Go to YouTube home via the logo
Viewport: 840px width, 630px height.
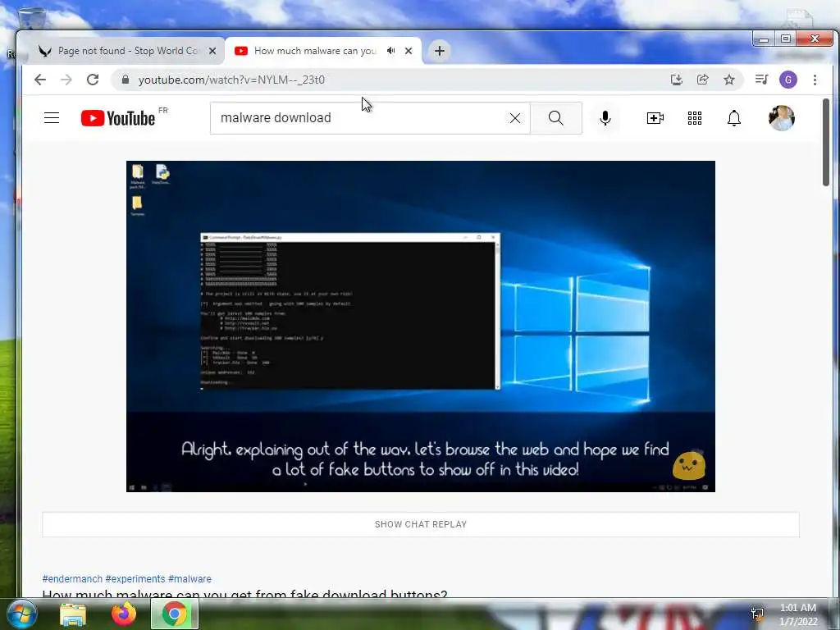[118, 118]
